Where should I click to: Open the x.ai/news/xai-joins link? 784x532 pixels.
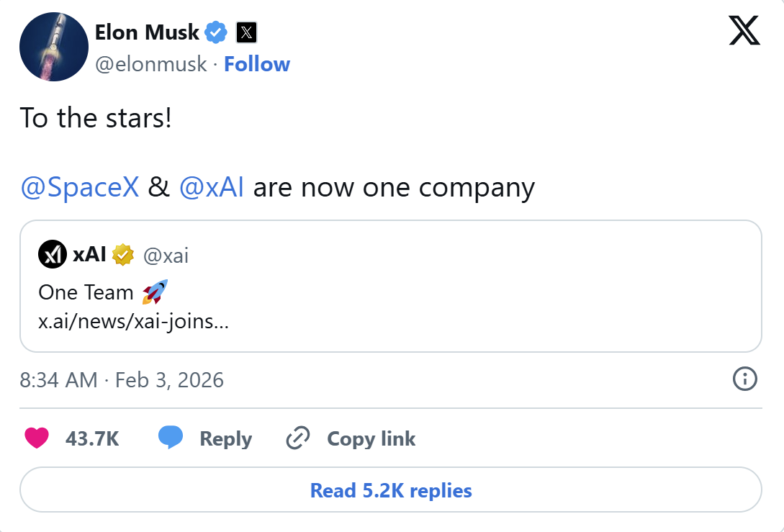(133, 321)
